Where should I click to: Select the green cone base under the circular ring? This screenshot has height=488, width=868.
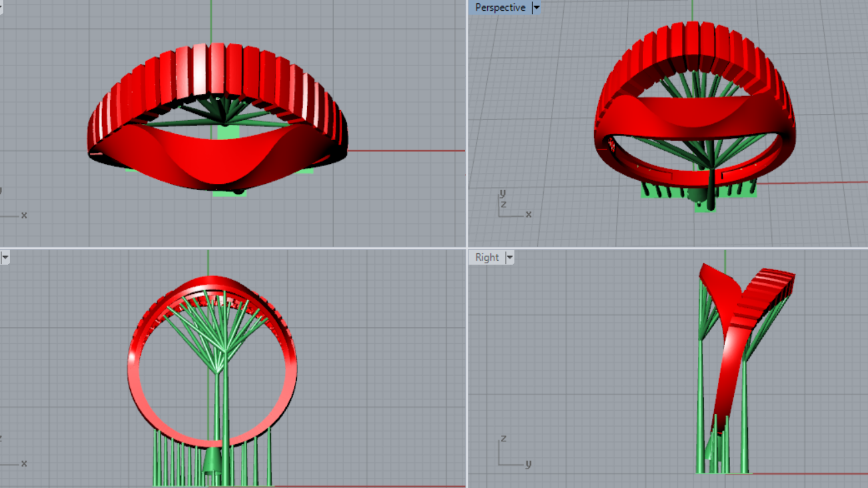point(212,460)
